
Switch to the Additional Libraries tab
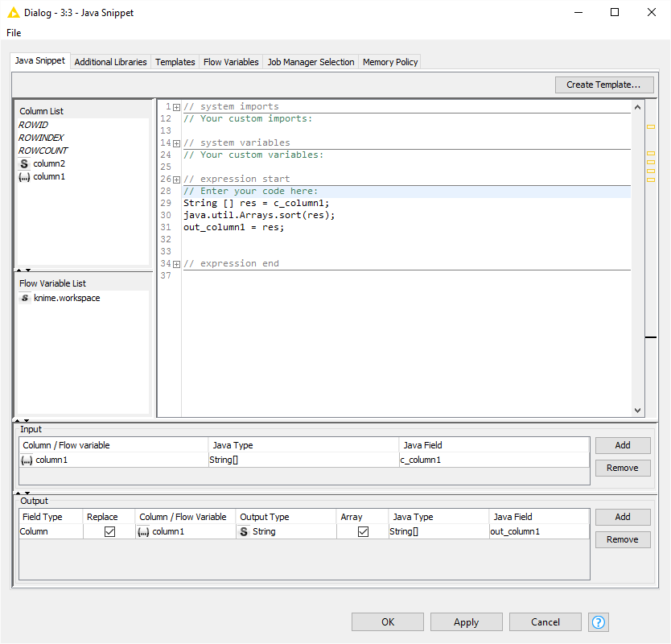click(110, 62)
